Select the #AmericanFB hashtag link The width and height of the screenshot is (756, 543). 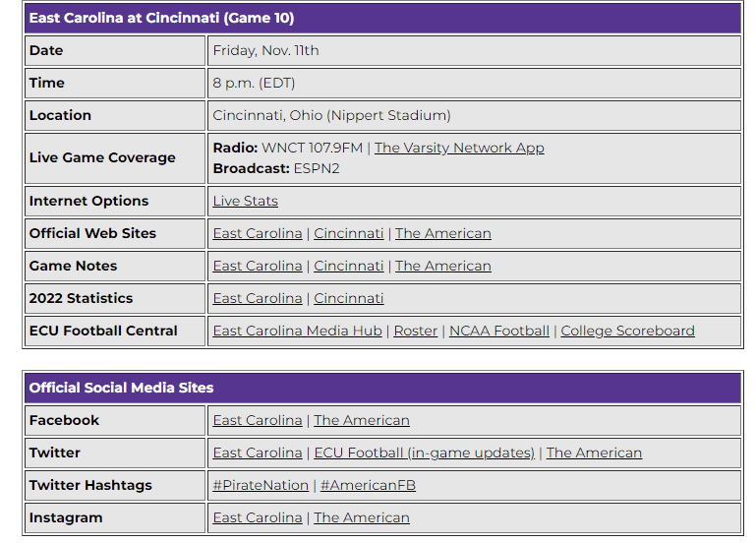pyautogui.click(x=368, y=485)
